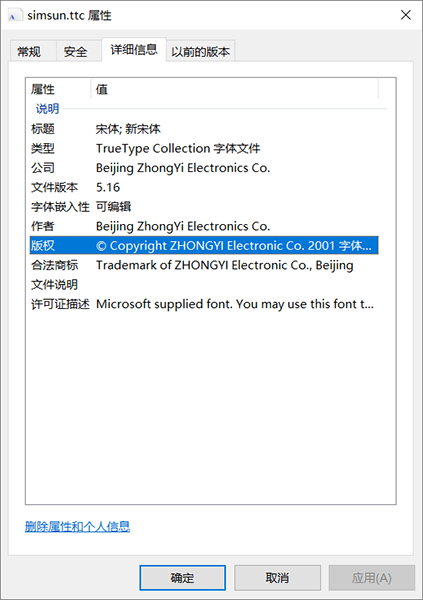
Task: Select the 标题 property row
Action: tap(204, 129)
